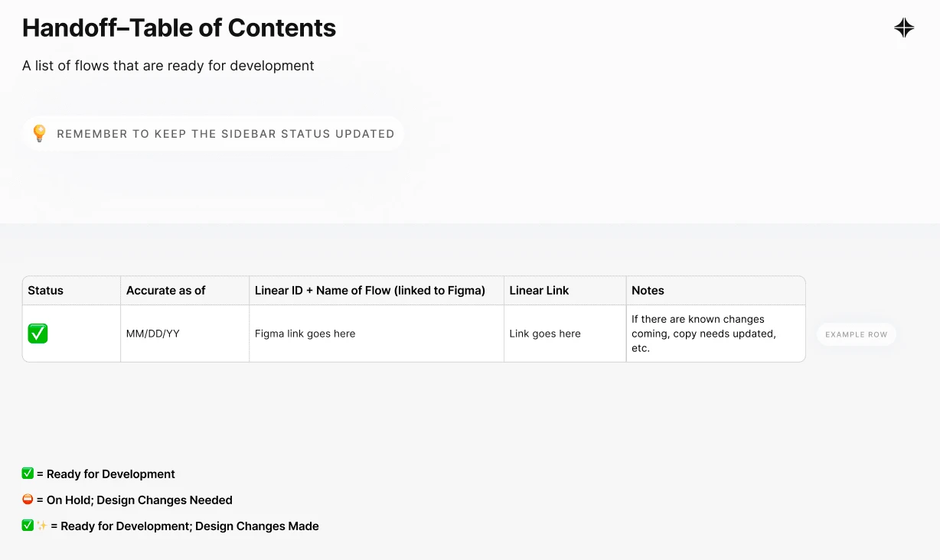
Task: Open the 'Figma link goes here' cell
Action: coord(305,334)
